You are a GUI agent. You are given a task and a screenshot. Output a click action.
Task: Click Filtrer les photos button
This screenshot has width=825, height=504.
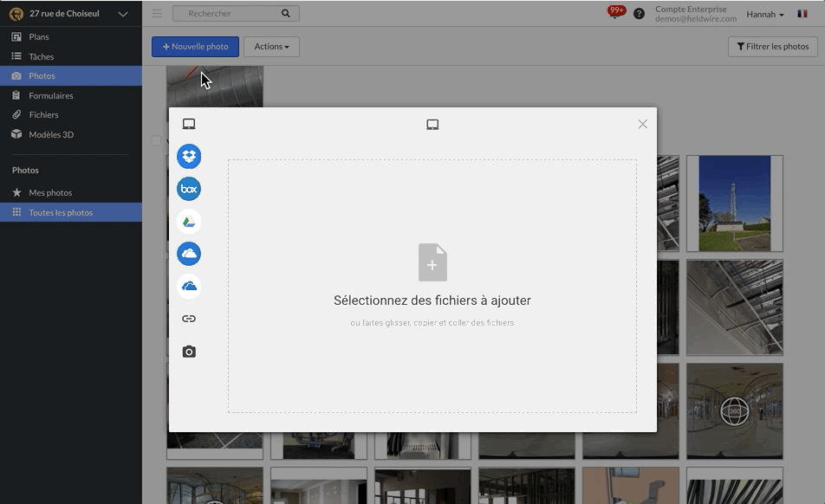tap(772, 46)
